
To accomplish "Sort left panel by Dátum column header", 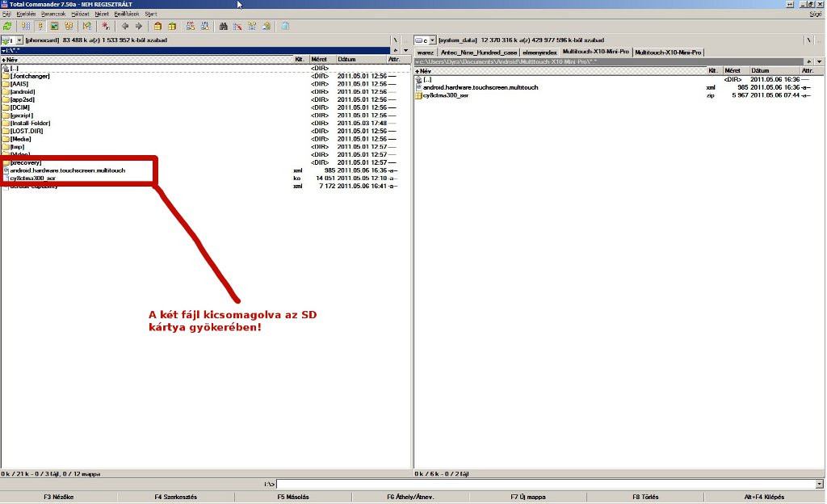I will [x=361, y=60].
